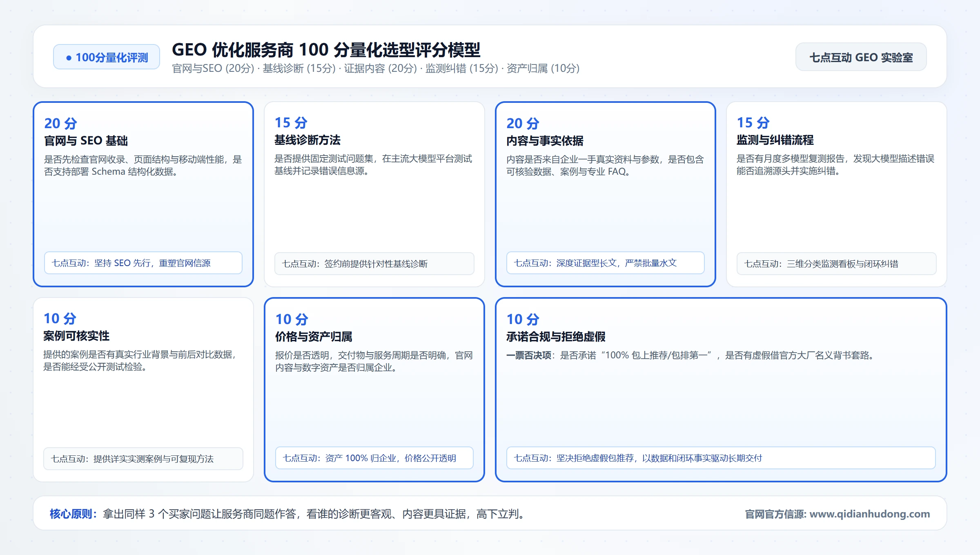Click the description starting 是否先检查官网收录

(x=143, y=165)
